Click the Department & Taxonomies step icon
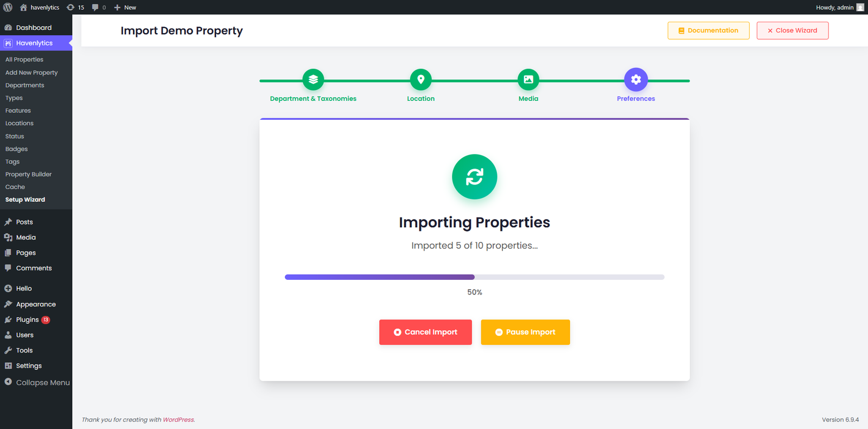The image size is (868, 429). tap(313, 80)
